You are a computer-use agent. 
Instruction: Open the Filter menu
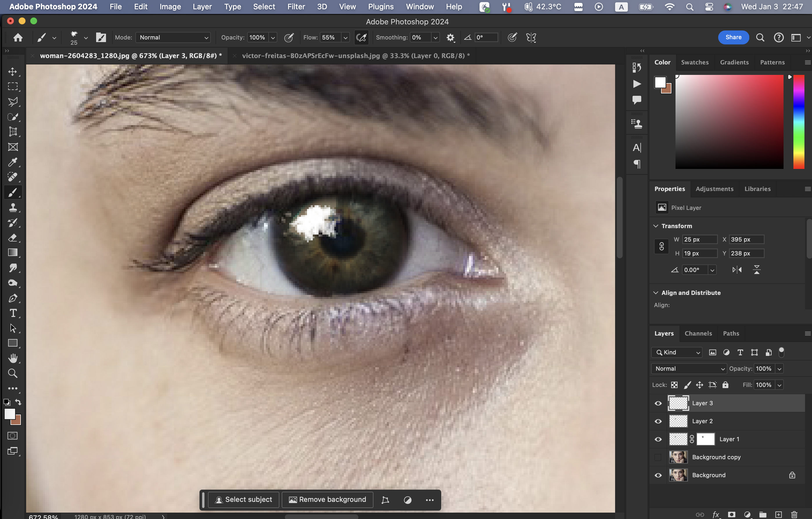pyautogui.click(x=296, y=7)
